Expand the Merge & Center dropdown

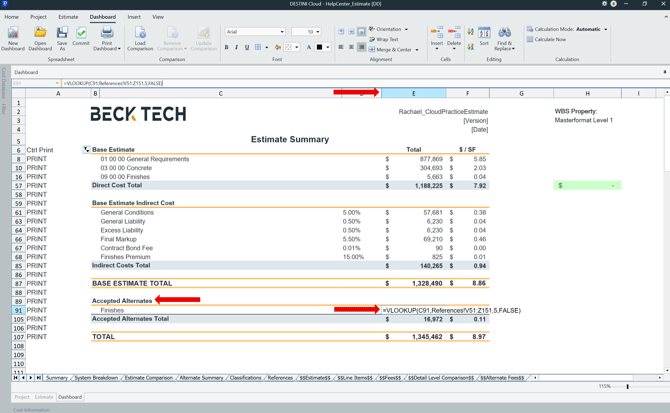[x=417, y=49]
